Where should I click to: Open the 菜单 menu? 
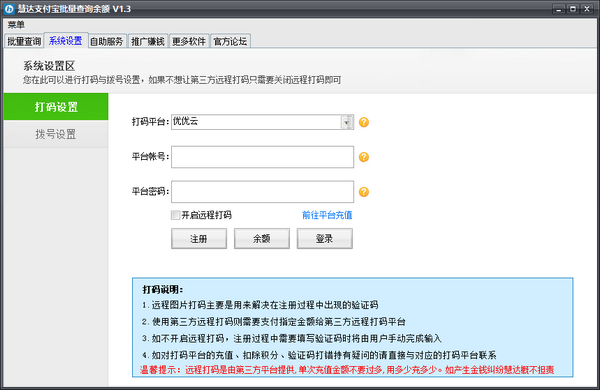coord(16,25)
